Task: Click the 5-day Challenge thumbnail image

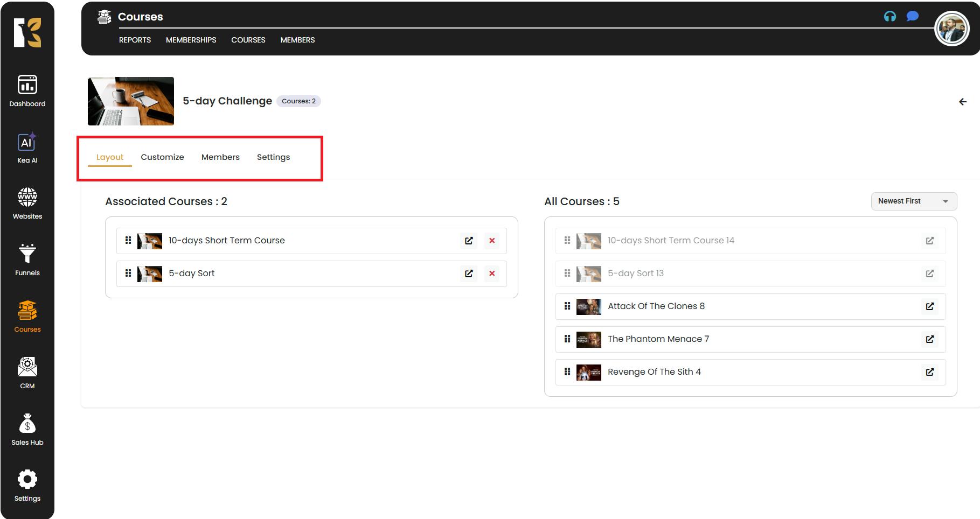Action: [131, 101]
